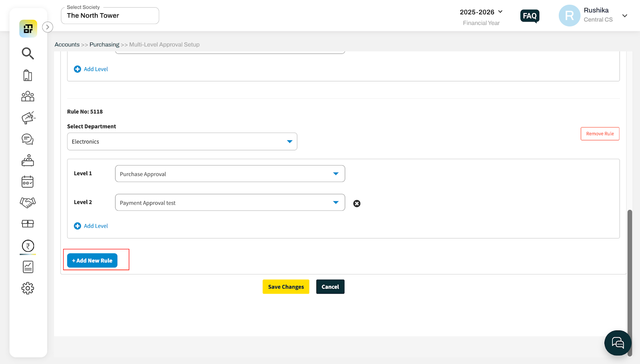Open the 2025-2026 financial year selector
Viewport: 640px width, 364px height.
(x=481, y=12)
